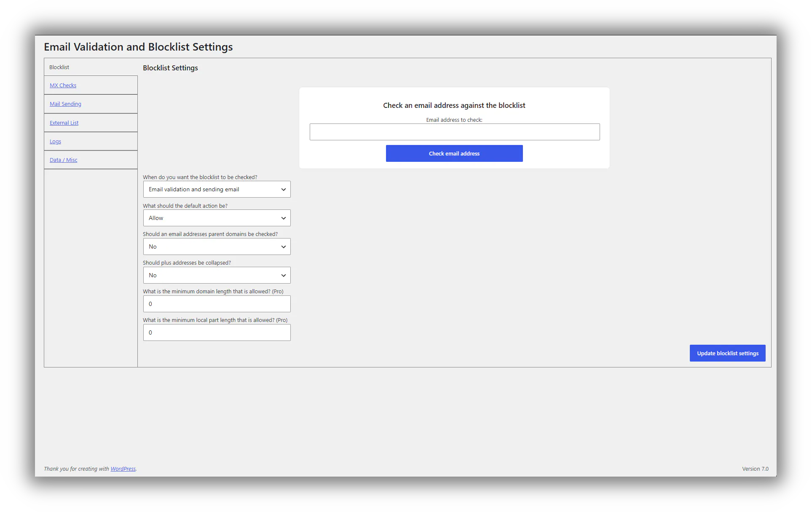Click the Check email address button
Viewport: 812px width, 512px height.
[x=454, y=153]
